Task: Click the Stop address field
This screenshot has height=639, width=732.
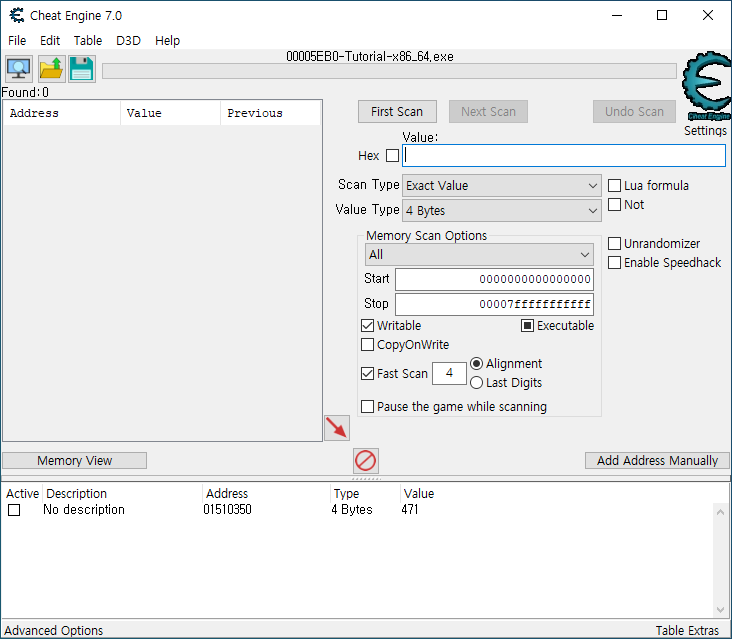Action: tap(494, 304)
